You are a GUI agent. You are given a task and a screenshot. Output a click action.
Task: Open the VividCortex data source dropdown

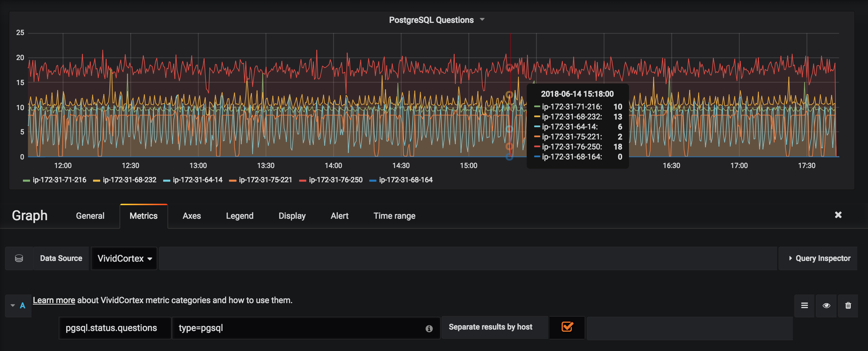[x=124, y=258]
